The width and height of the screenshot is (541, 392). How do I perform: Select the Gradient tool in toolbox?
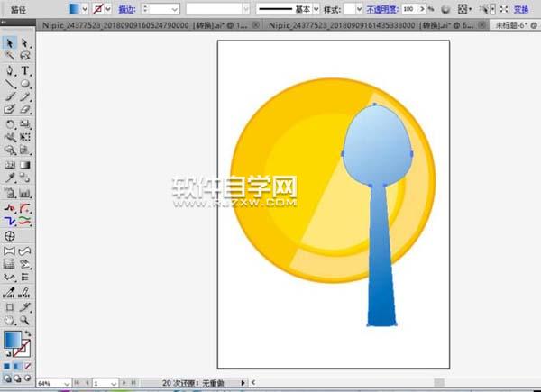pyautogui.click(x=24, y=166)
